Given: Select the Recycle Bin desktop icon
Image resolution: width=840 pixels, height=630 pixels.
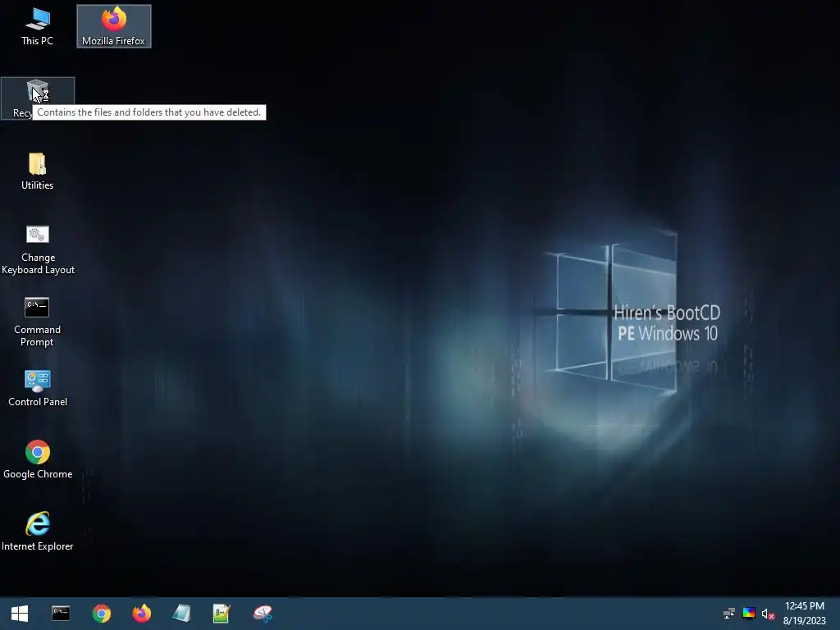Looking at the screenshot, I should [38, 98].
